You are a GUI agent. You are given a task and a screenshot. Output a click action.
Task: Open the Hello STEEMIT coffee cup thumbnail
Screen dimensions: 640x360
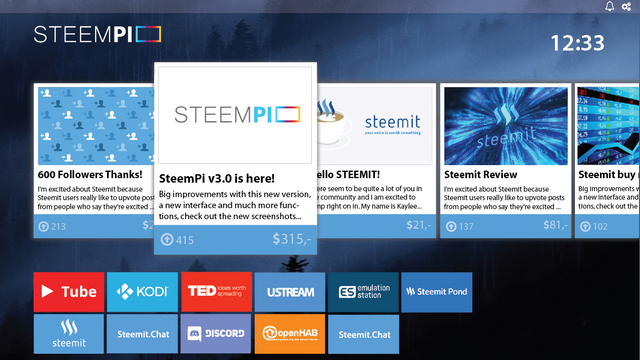click(375, 126)
